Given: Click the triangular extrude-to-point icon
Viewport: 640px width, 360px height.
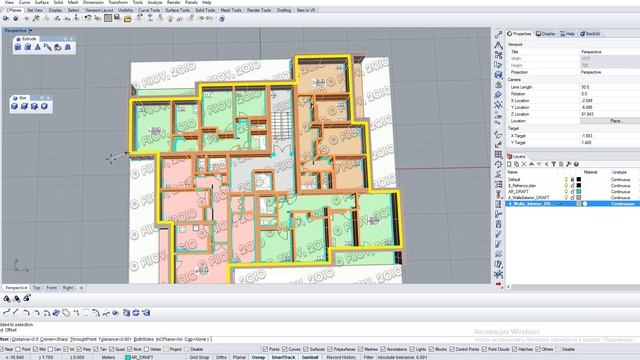Looking at the screenshot, I should point(38,47).
